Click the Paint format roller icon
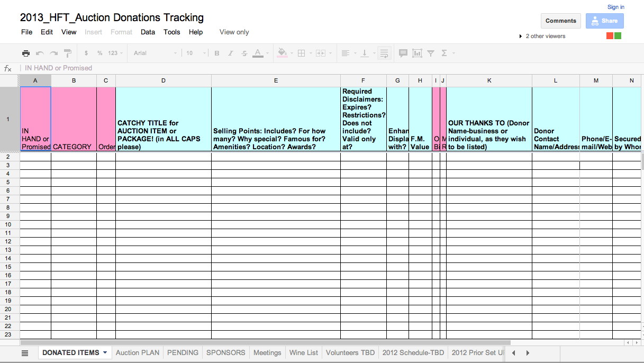Screen dimensions: 644x363 point(68,53)
